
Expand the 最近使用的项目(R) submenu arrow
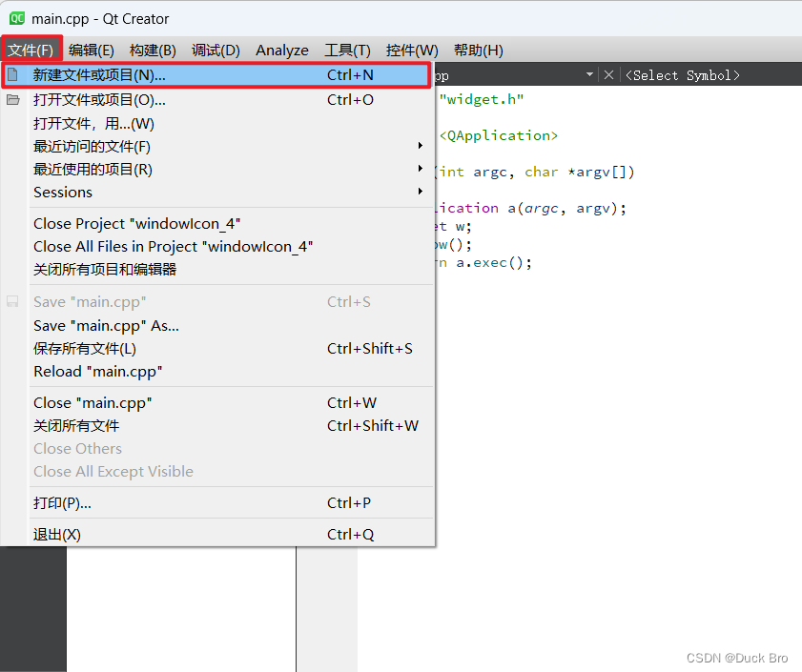click(x=421, y=170)
